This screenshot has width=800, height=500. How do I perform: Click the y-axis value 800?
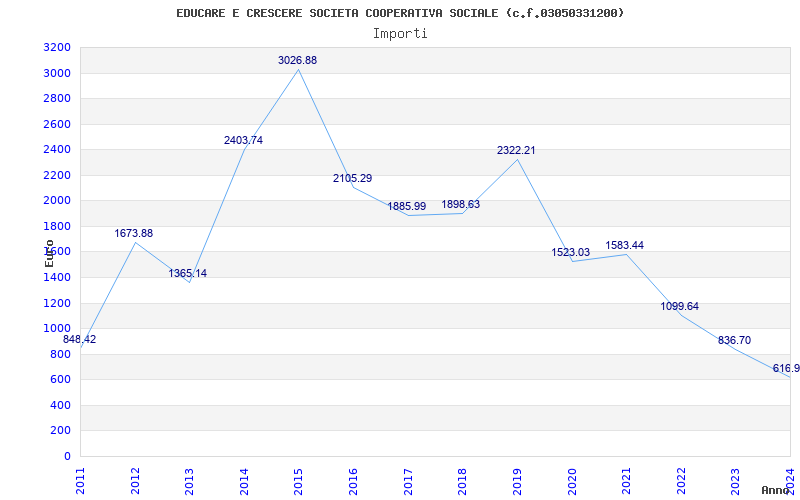(60, 354)
